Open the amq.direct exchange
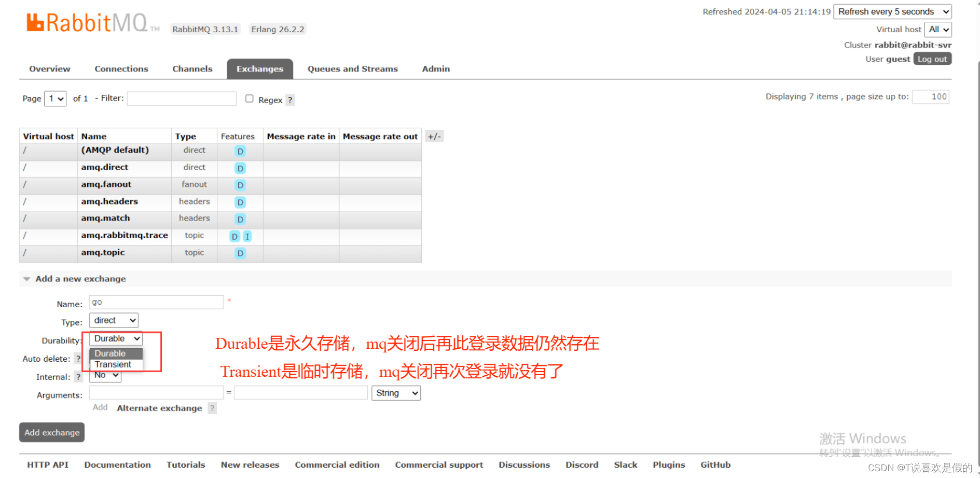Viewport: 980px width, 478px height. [104, 167]
